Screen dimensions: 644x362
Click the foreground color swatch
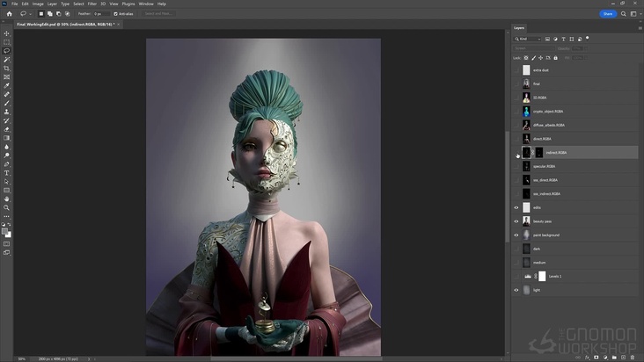(4, 232)
